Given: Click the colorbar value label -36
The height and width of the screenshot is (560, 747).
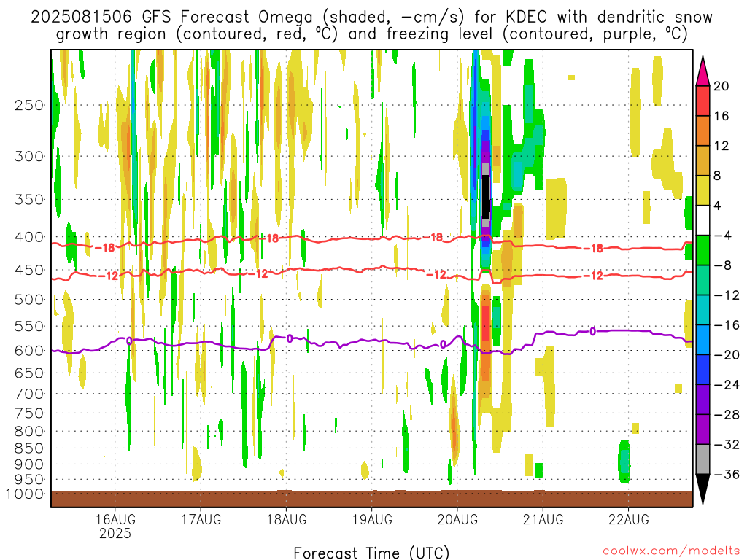Looking at the screenshot, I should click(x=727, y=474).
